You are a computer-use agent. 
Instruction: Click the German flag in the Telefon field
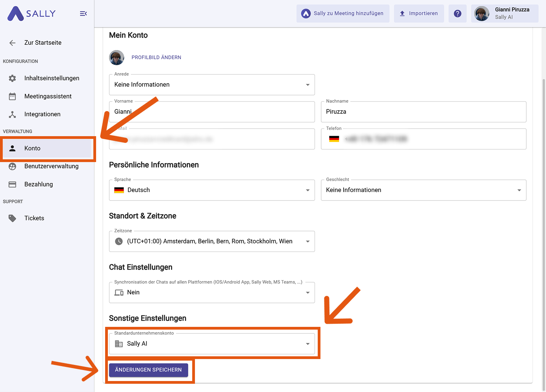[x=334, y=139]
